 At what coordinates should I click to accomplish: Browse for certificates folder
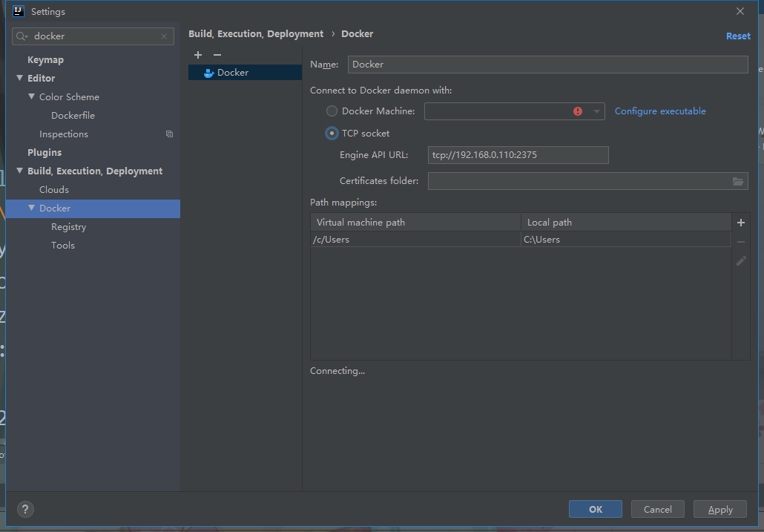[738, 181]
